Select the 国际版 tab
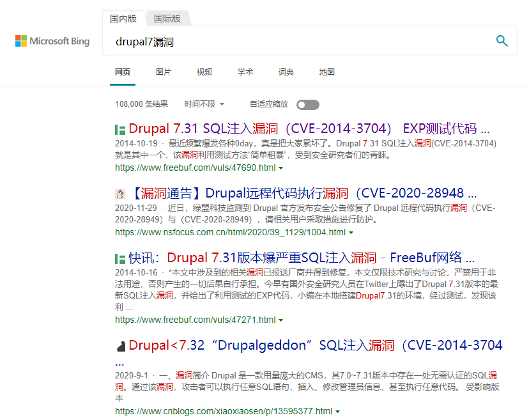The width and height of the screenshot is (529, 420). click(x=167, y=19)
